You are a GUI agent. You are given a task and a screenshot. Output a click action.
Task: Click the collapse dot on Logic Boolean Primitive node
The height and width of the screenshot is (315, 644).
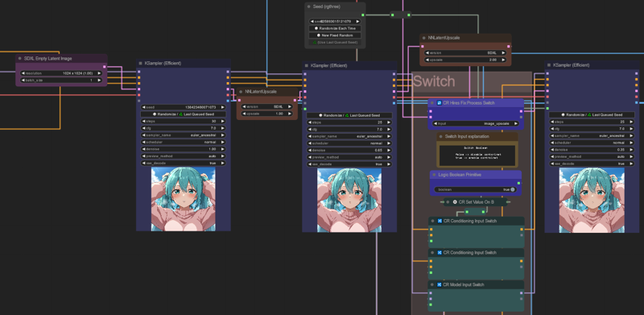pyautogui.click(x=434, y=175)
